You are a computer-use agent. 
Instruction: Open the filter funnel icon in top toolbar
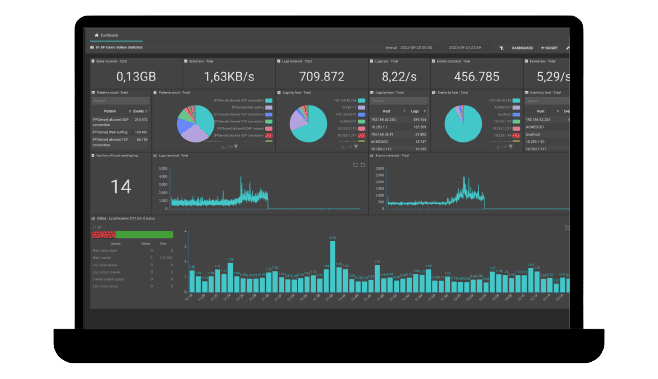tap(501, 48)
